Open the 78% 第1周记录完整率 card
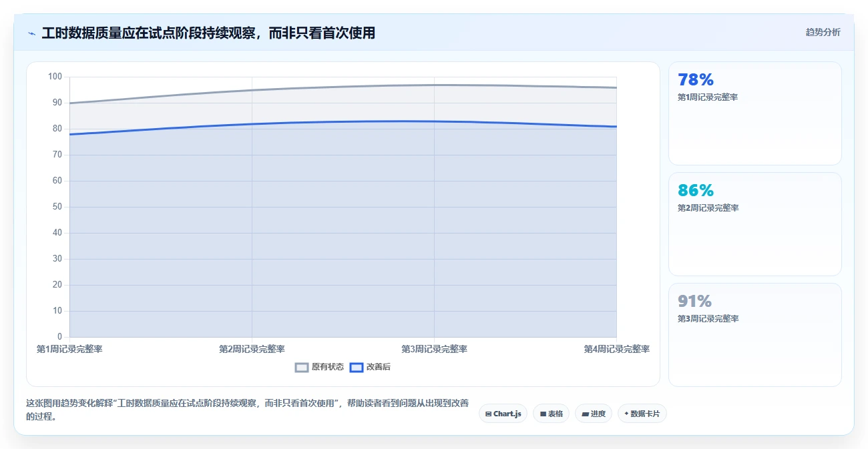 [754, 113]
